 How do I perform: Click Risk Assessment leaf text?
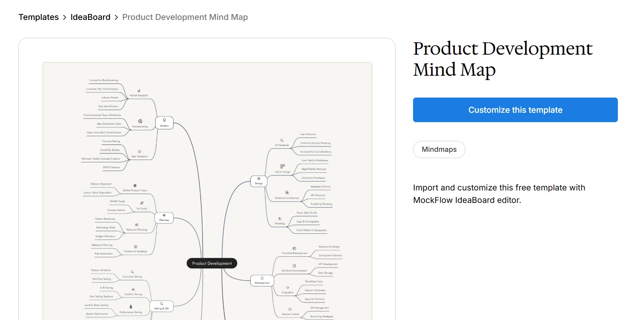[103, 254]
